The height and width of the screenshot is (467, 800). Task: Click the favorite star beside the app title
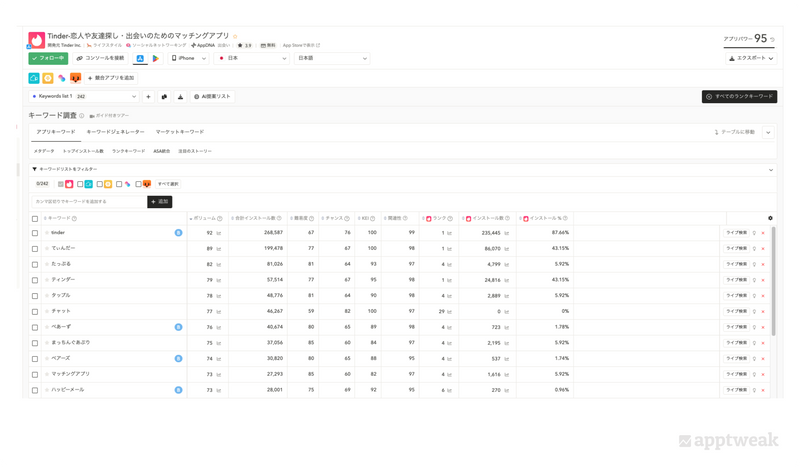click(x=235, y=36)
